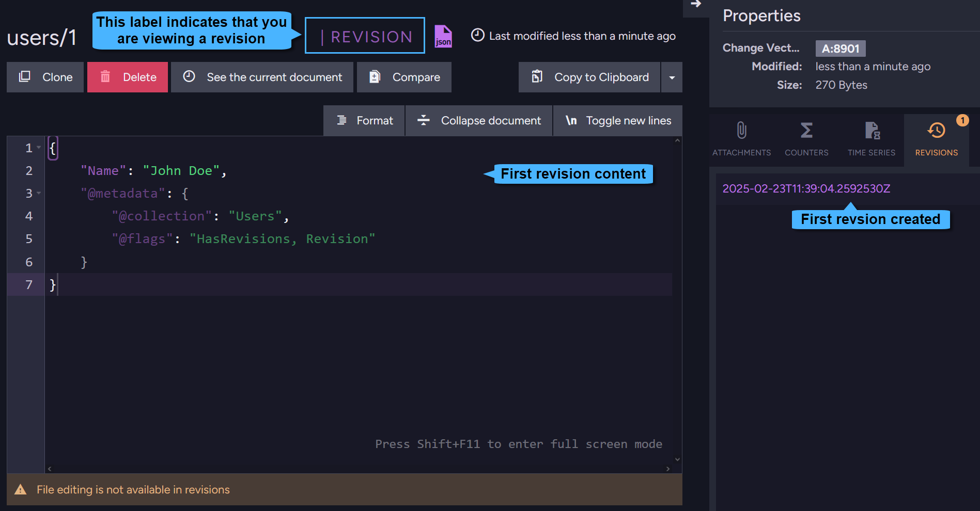
Task: Select the Revisions tab
Action: point(937,139)
